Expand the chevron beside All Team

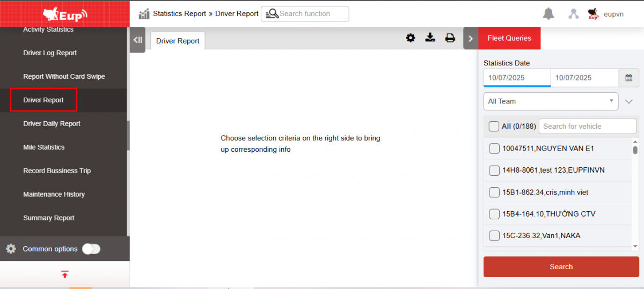point(629,101)
